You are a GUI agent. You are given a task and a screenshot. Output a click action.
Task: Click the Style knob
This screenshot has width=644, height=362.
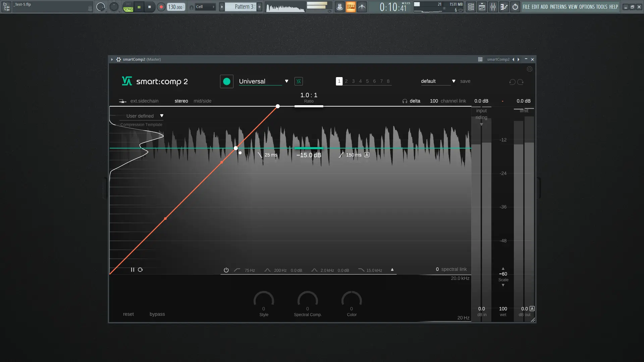click(264, 299)
